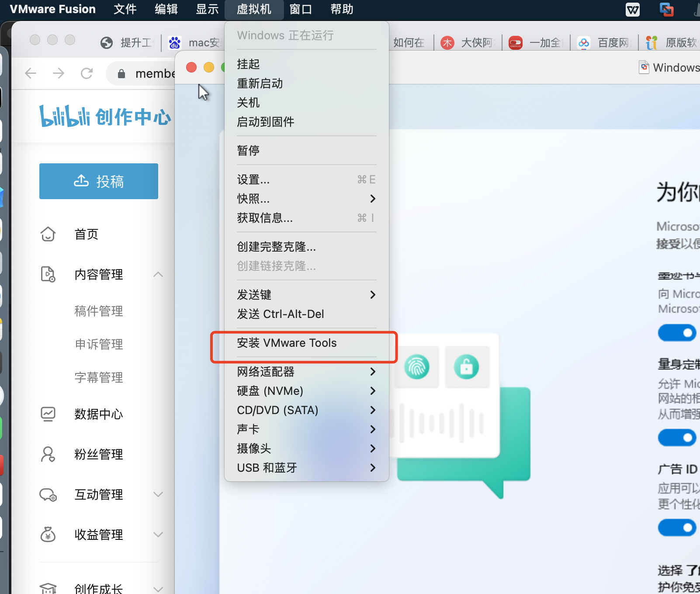Click the VMware Fusion menu bar status icon
Image resolution: width=700 pixels, height=594 pixels.
tap(667, 9)
